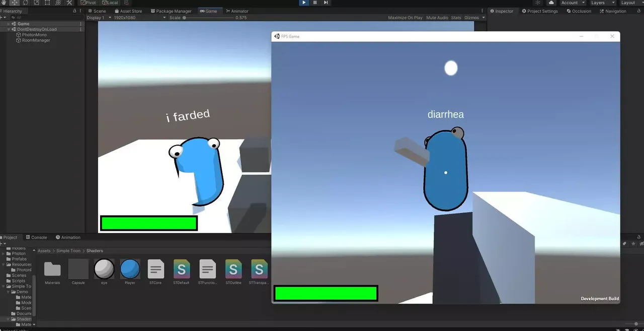Viewport: 644px width, 331px height.
Task: Switch to the Inspector tab
Action: [x=502, y=11]
